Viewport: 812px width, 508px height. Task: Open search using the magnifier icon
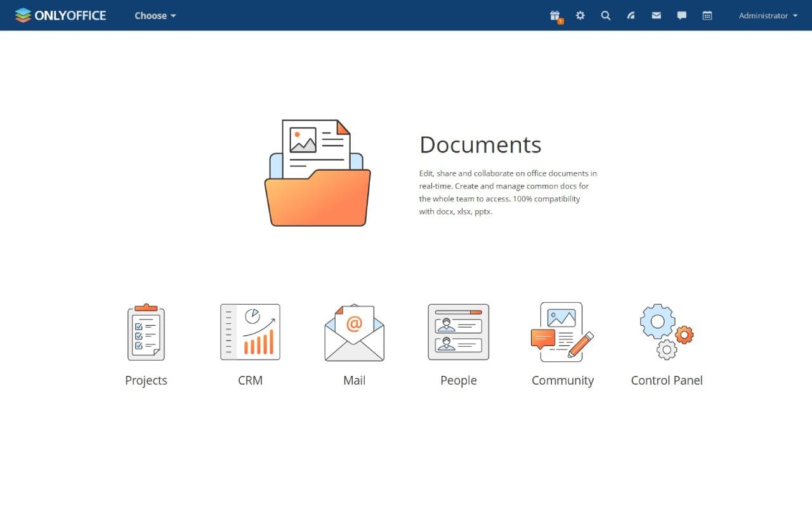point(605,15)
